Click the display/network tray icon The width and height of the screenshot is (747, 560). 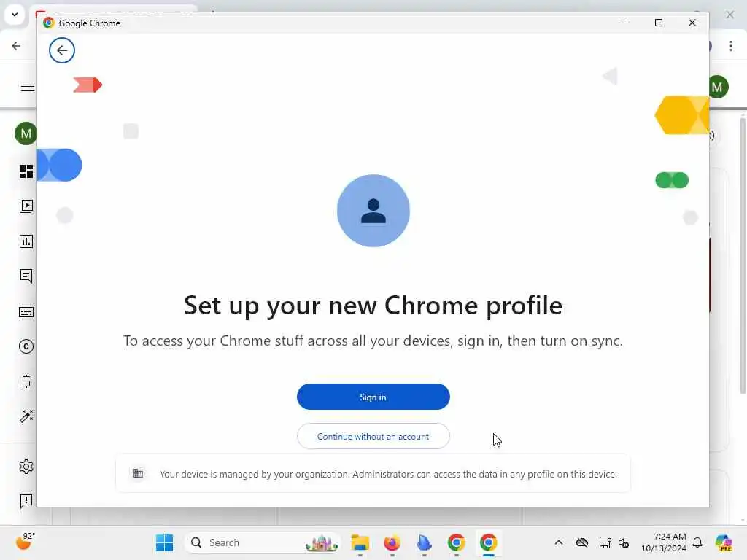pyautogui.click(x=605, y=542)
